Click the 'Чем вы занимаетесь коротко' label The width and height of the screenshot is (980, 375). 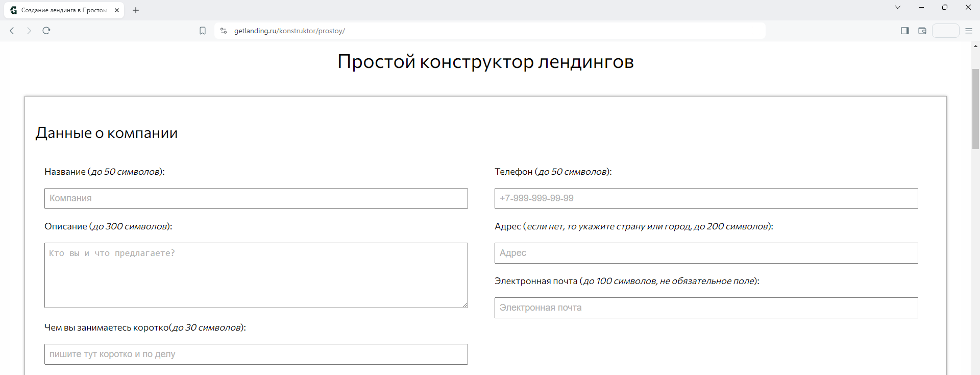click(145, 327)
